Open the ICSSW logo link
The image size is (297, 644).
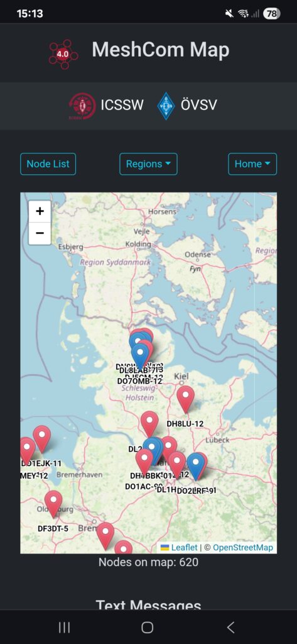[x=82, y=106]
